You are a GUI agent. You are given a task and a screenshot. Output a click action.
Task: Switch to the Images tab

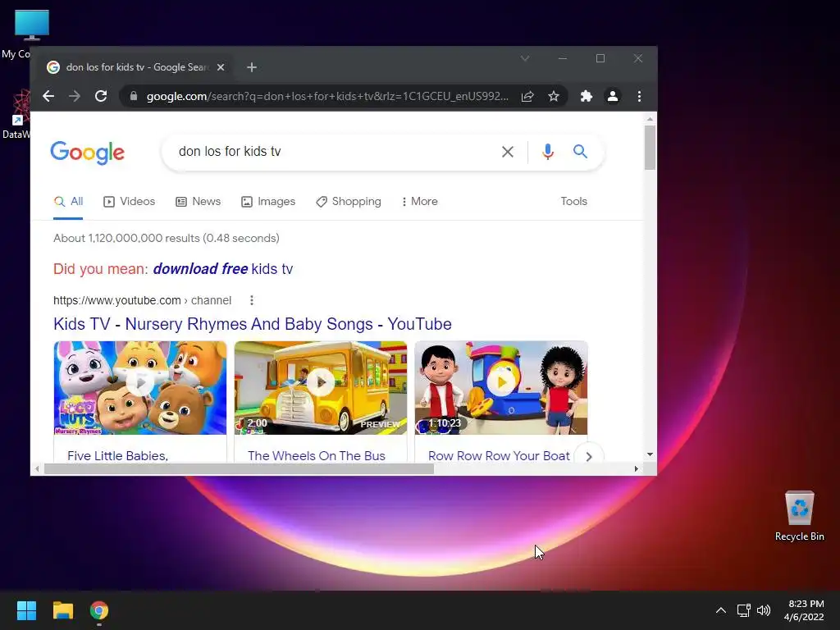268,202
